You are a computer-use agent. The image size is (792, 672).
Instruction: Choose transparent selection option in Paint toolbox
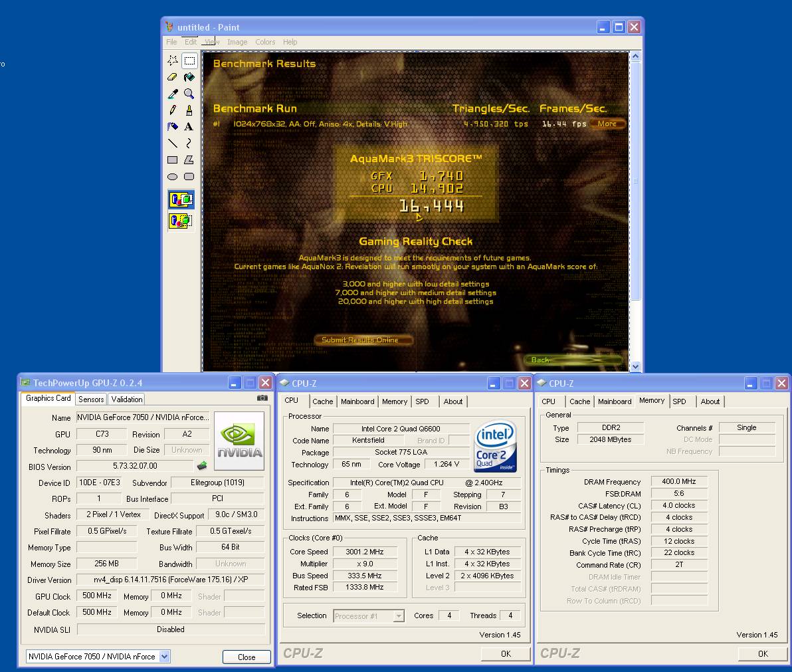tap(181, 221)
